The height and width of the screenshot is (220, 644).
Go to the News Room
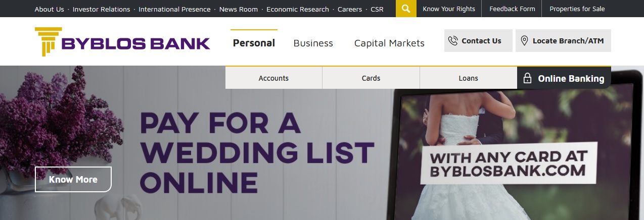[x=238, y=9]
